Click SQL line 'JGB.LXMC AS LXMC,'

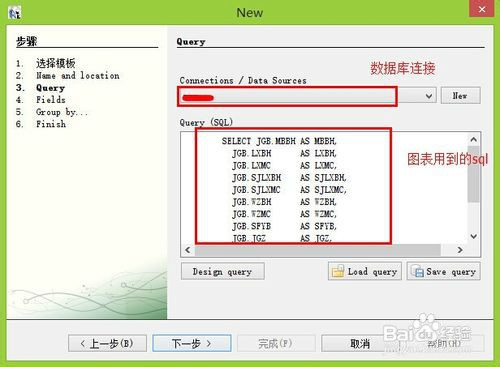(284, 165)
